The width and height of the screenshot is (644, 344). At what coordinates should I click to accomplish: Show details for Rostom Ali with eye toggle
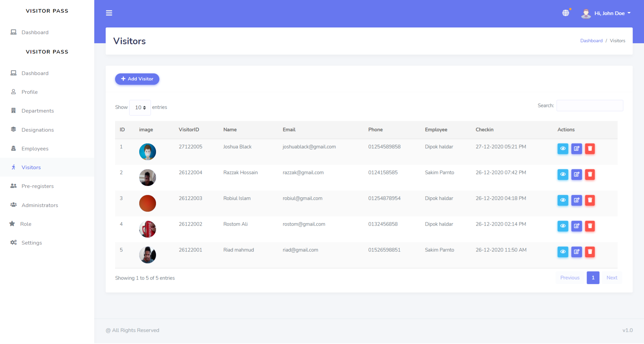point(562,226)
